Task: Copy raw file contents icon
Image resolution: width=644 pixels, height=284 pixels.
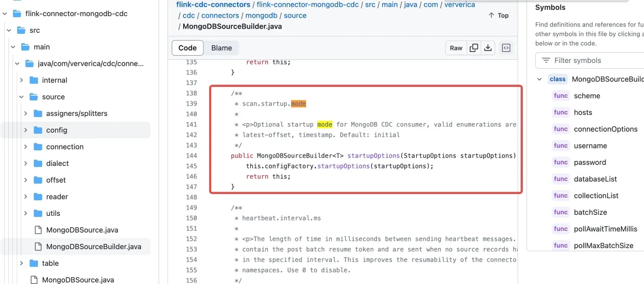Action: (x=474, y=48)
